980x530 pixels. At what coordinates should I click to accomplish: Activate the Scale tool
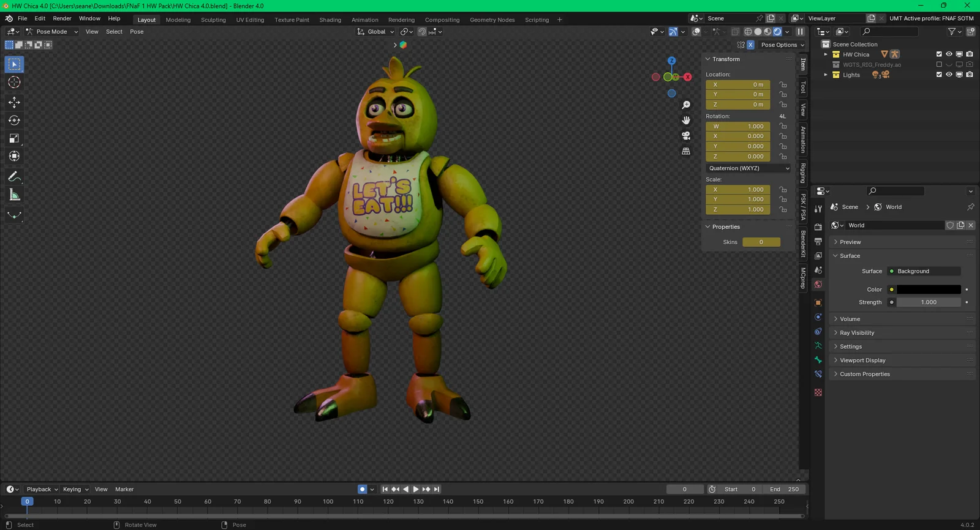14,138
